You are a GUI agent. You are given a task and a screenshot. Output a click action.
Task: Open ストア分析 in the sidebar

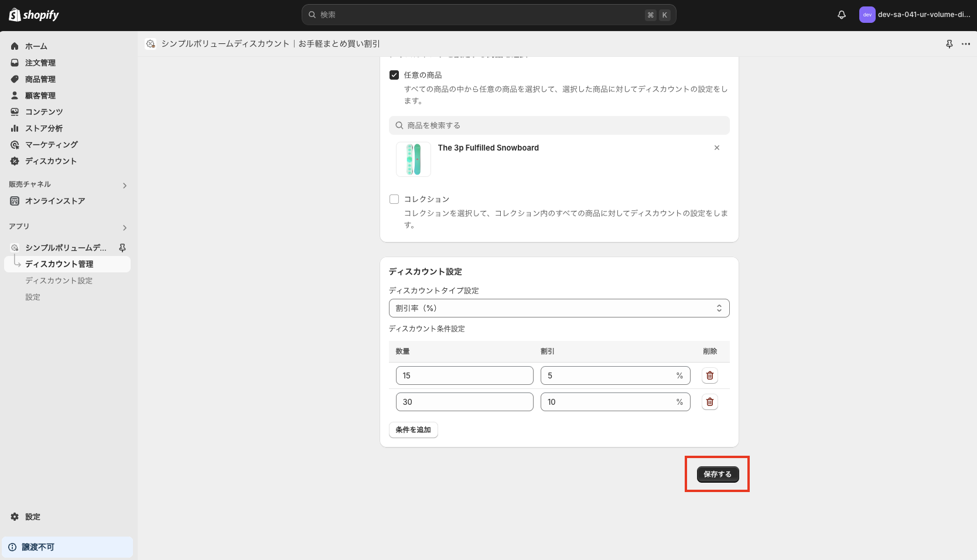coord(44,128)
